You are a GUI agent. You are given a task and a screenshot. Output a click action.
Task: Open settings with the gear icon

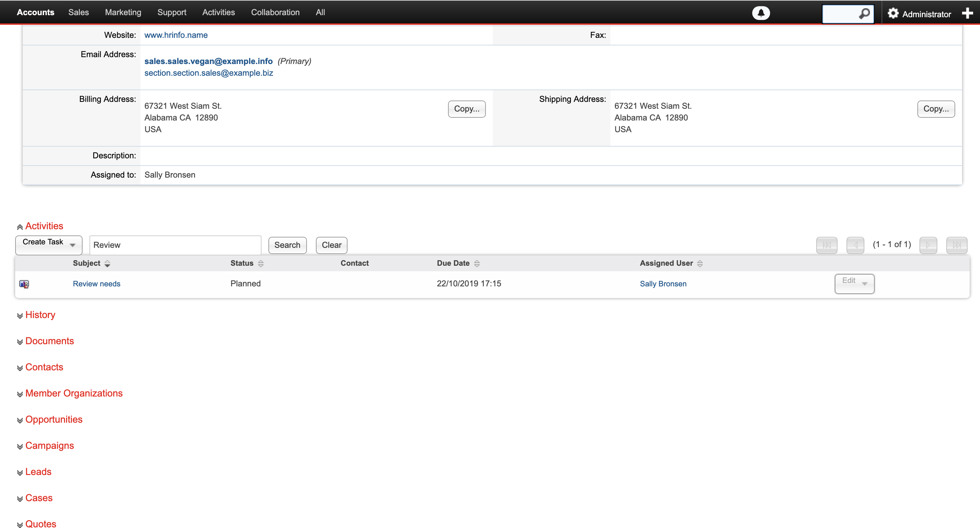(x=894, y=13)
